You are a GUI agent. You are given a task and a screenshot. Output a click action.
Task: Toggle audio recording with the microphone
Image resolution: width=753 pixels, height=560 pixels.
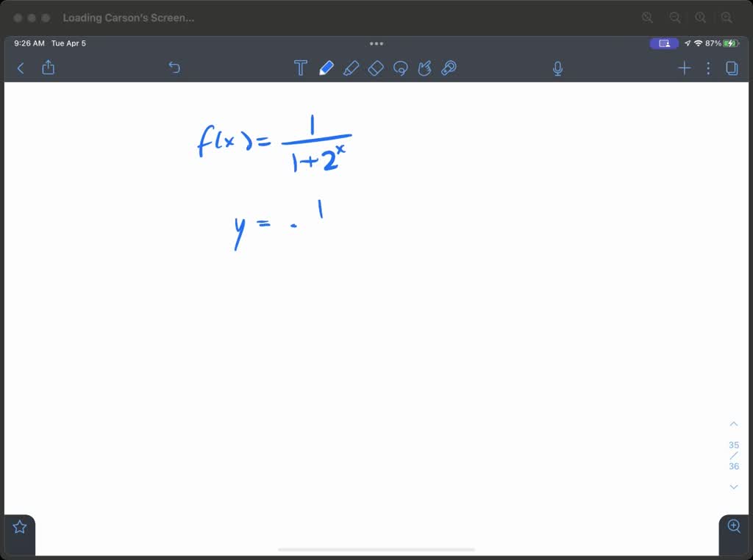pos(557,68)
